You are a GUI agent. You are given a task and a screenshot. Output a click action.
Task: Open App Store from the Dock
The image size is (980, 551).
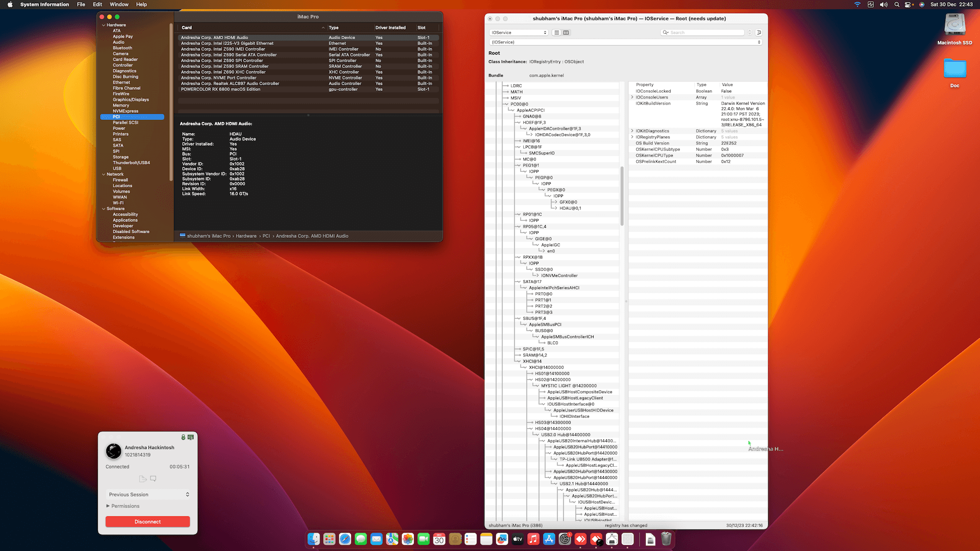pos(549,539)
